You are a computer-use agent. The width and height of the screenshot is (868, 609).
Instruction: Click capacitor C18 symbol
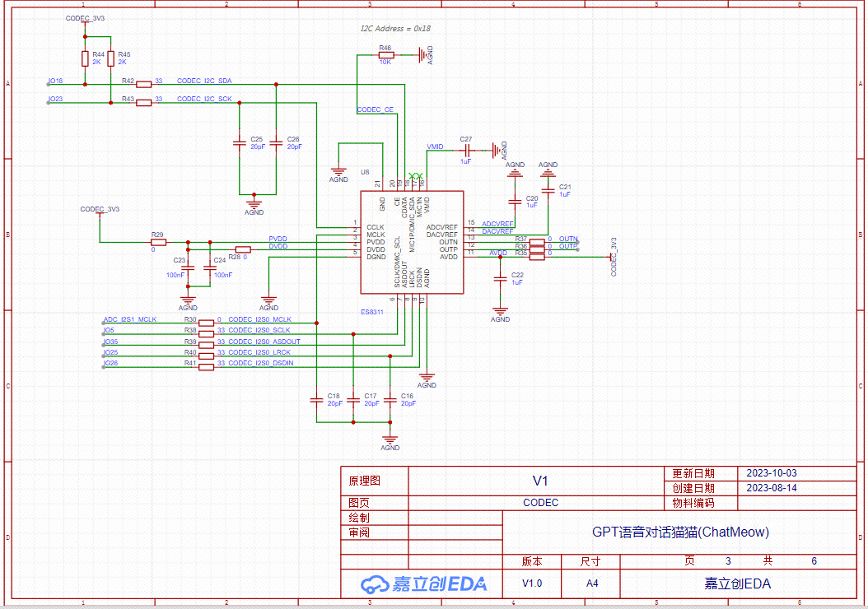[316, 400]
